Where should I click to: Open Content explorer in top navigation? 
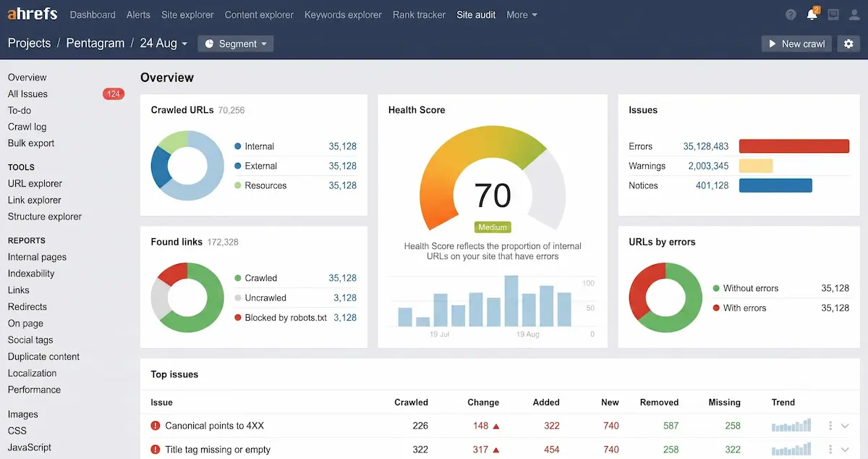[x=259, y=14]
